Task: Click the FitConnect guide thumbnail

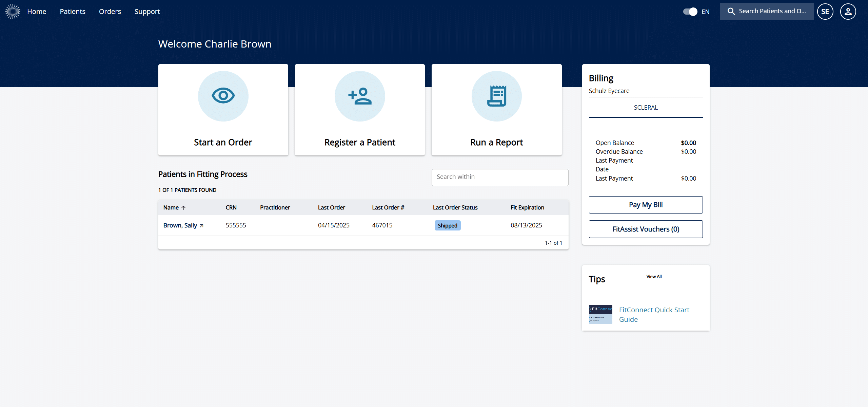Action: 600,314
